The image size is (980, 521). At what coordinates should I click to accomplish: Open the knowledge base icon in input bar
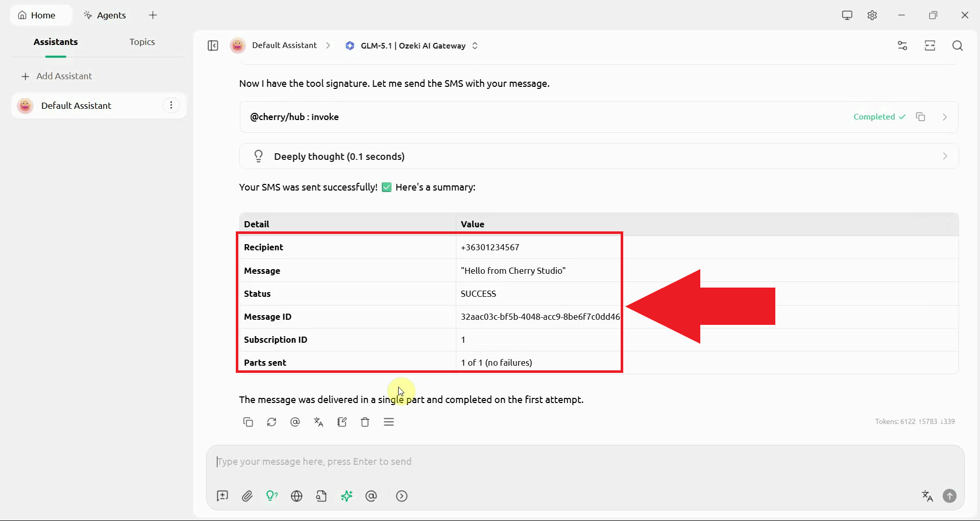click(x=321, y=496)
